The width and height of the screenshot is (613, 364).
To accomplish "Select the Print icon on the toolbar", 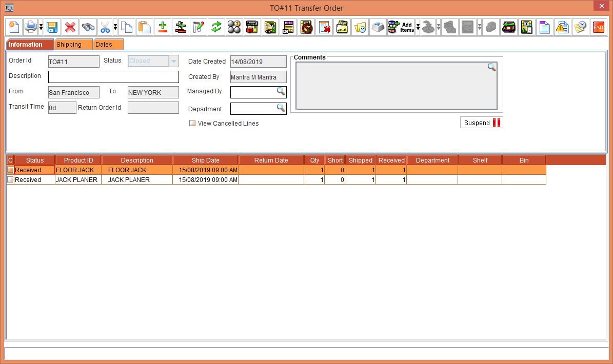I will [x=31, y=27].
